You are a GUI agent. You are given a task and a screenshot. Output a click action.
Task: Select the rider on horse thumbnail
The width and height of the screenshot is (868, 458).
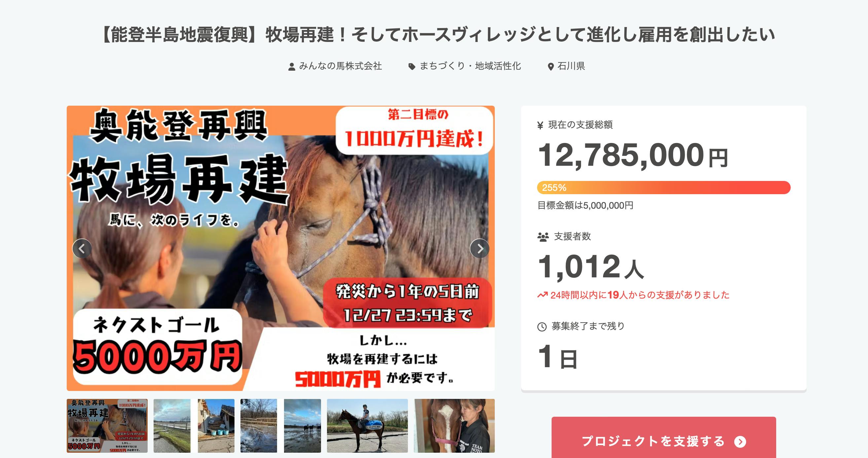coord(367,426)
